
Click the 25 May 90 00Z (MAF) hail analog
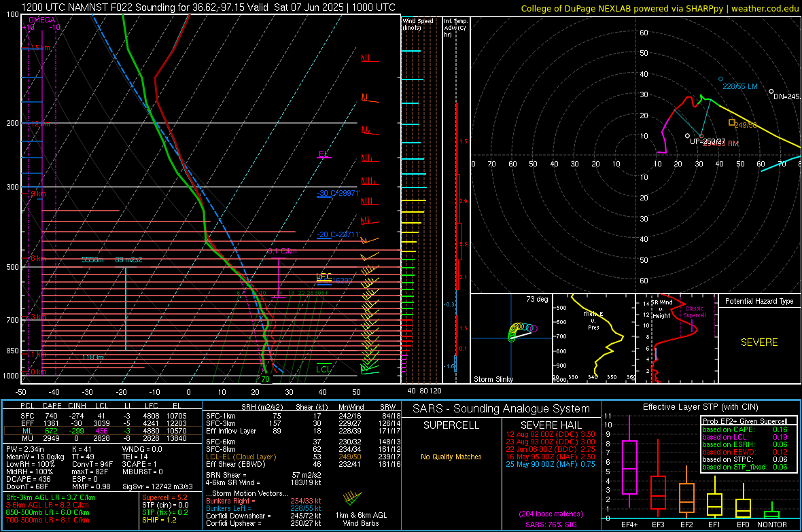(551, 464)
